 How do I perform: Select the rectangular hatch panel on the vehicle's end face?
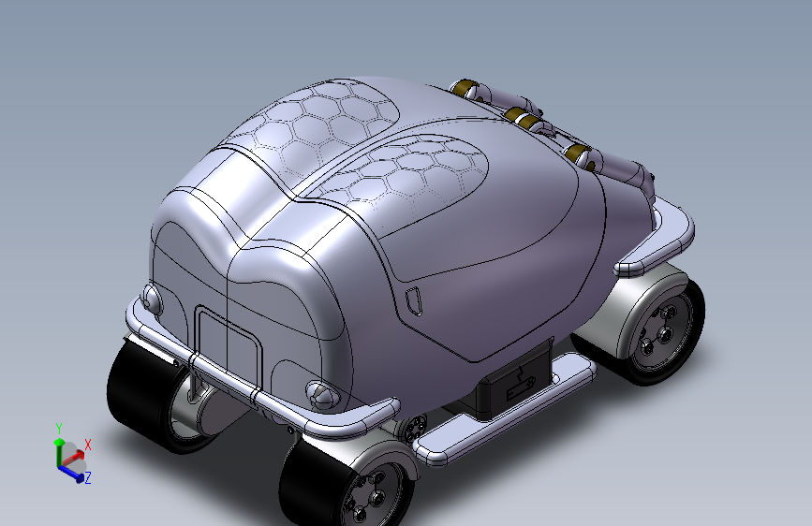[x=228, y=346]
